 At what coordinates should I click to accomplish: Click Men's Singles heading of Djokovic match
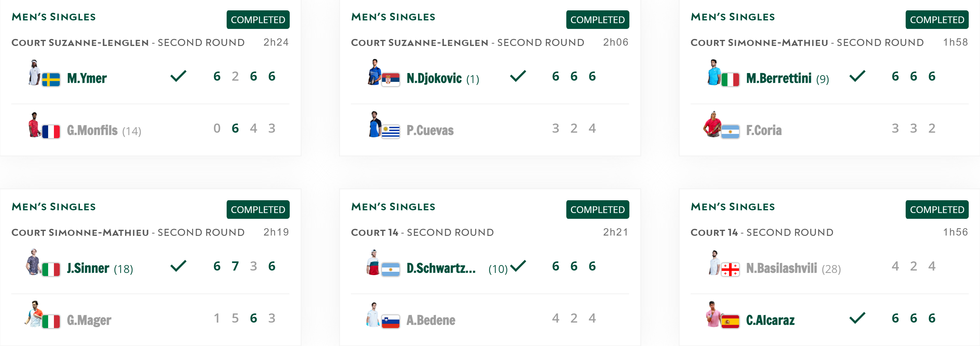pos(393,17)
